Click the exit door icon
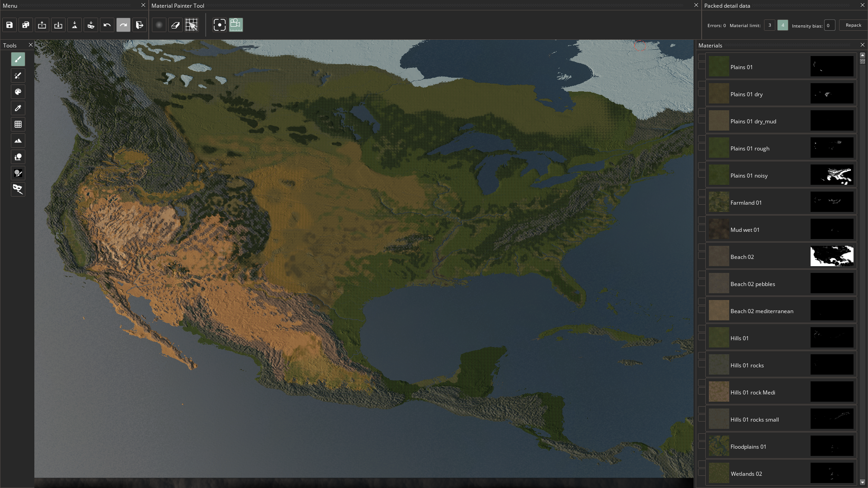The width and height of the screenshot is (868, 488). pos(140,25)
